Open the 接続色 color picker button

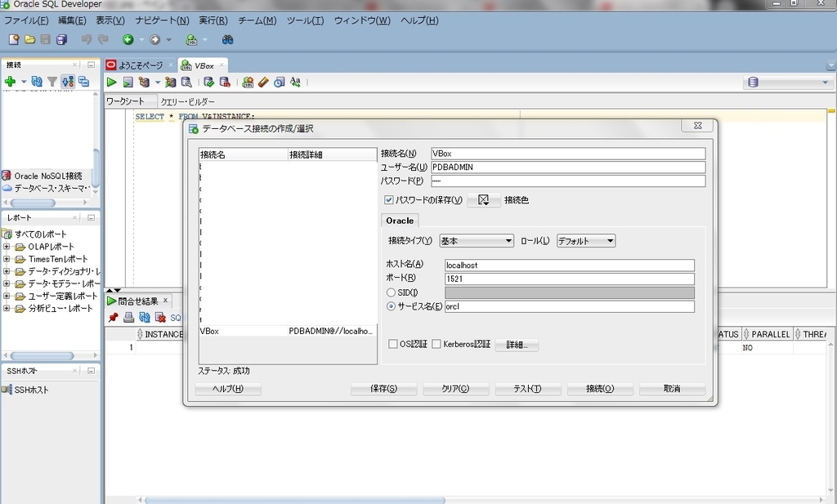tap(484, 200)
